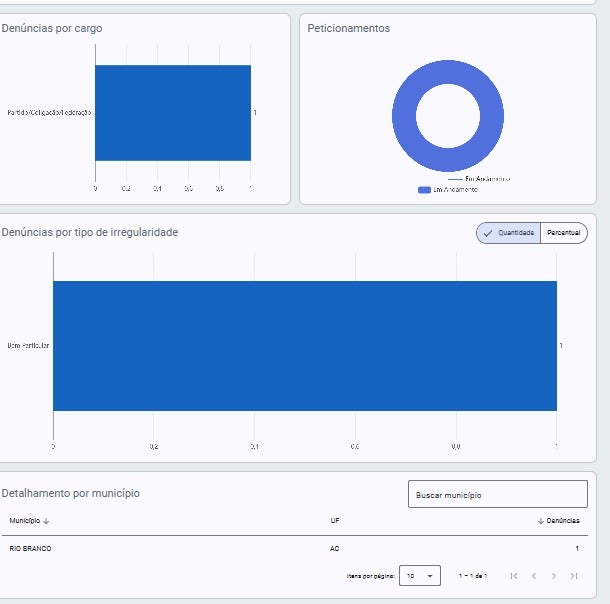This screenshot has height=604, width=610.
Task: Select the Quantidade toggle option
Action: pyautogui.click(x=508, y=233)
